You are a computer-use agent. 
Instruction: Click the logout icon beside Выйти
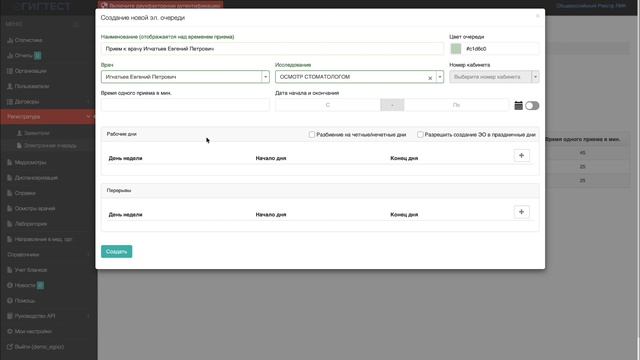coord(10,347)
